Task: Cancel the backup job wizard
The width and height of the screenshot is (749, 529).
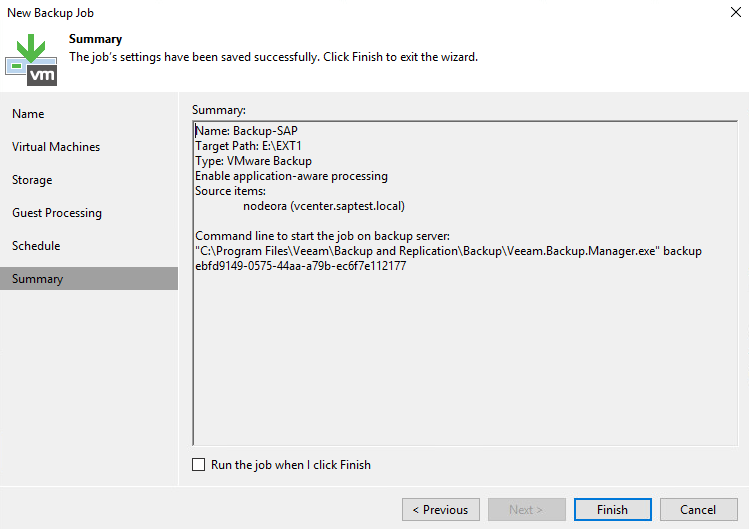Action: pos(698,510)
